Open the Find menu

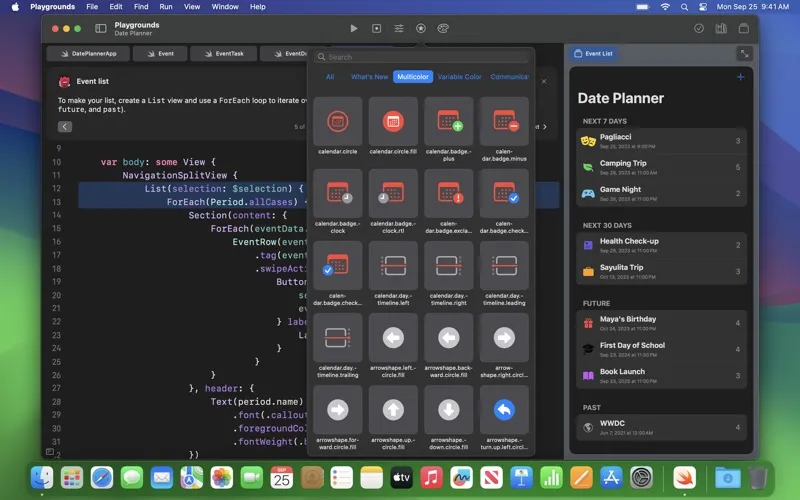point(141,7)
